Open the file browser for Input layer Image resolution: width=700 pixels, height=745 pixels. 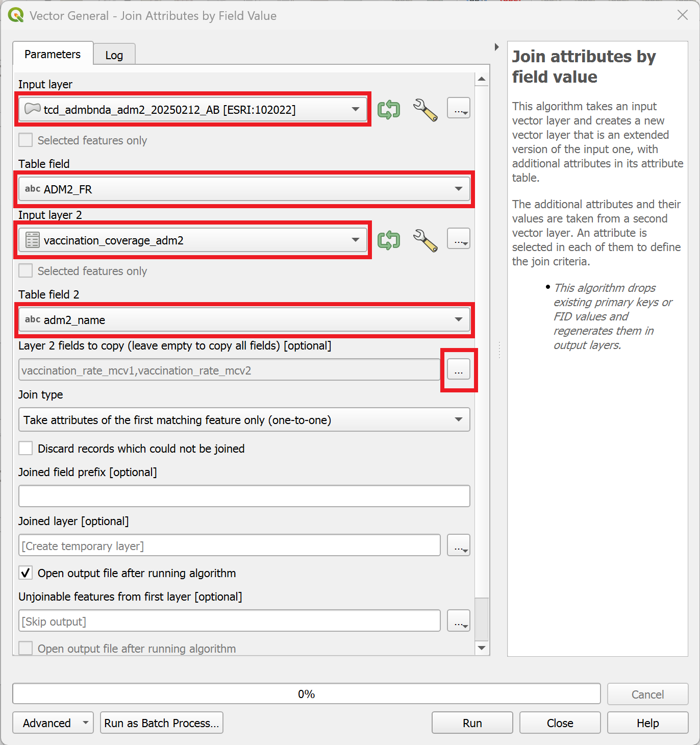pos(458,108)
